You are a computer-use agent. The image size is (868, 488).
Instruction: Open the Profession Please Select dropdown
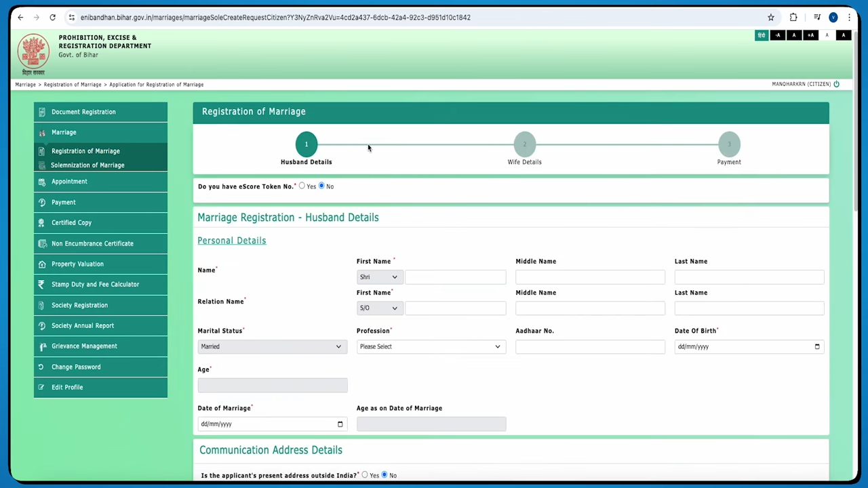click(431, 346)
